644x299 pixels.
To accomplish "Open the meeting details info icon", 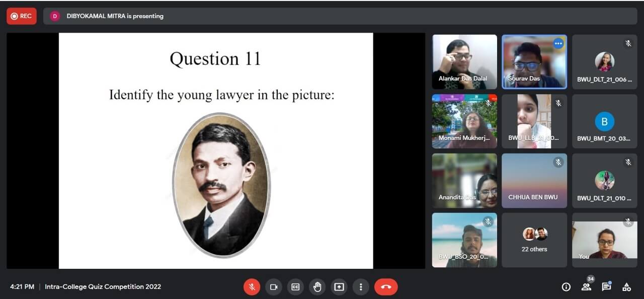I will tap(566, 287).
